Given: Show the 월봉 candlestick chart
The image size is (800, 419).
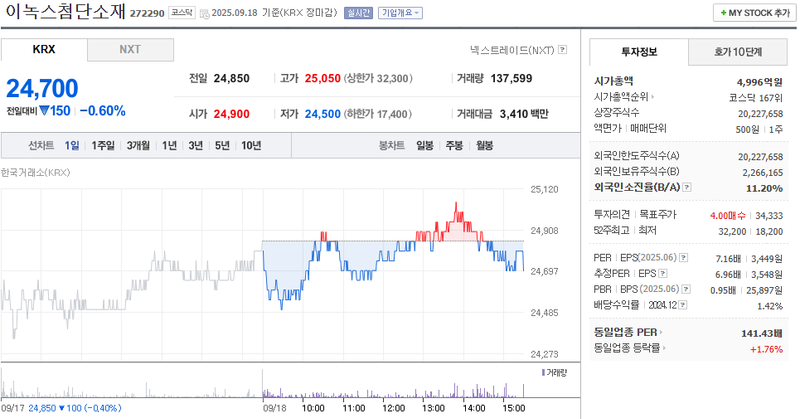Looking at the screenshot, I should point(485,146).
